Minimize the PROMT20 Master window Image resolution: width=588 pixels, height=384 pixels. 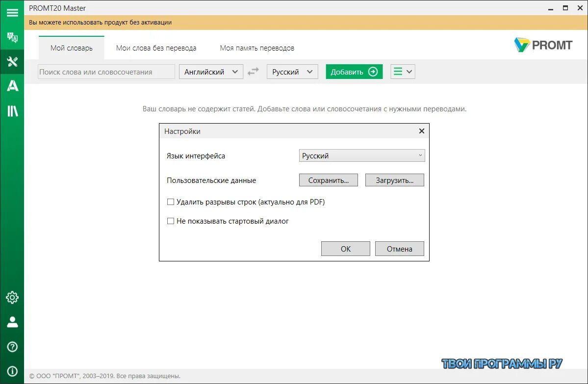coord(551,8)
